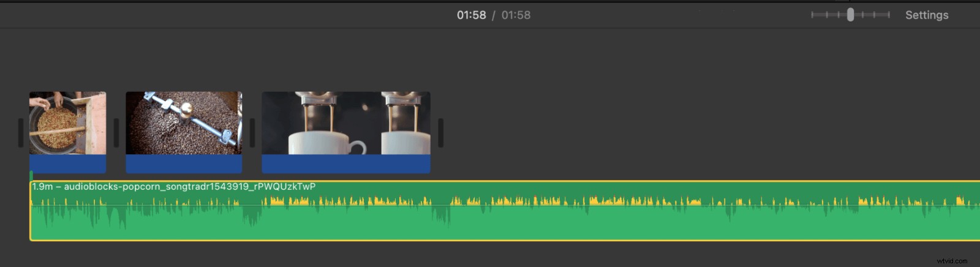
Task: Click the blue audio bar under the bean sorting clip
Action: point(68,164)
